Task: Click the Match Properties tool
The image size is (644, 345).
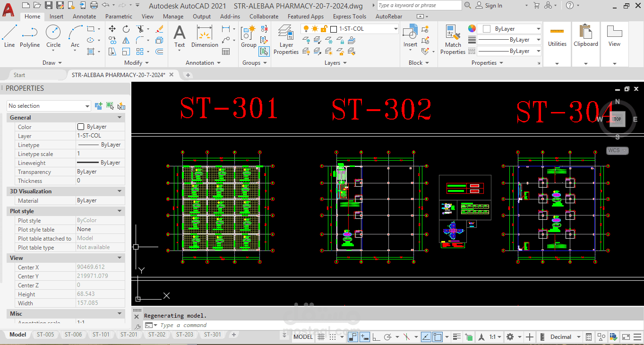Action: coord(453,40)
